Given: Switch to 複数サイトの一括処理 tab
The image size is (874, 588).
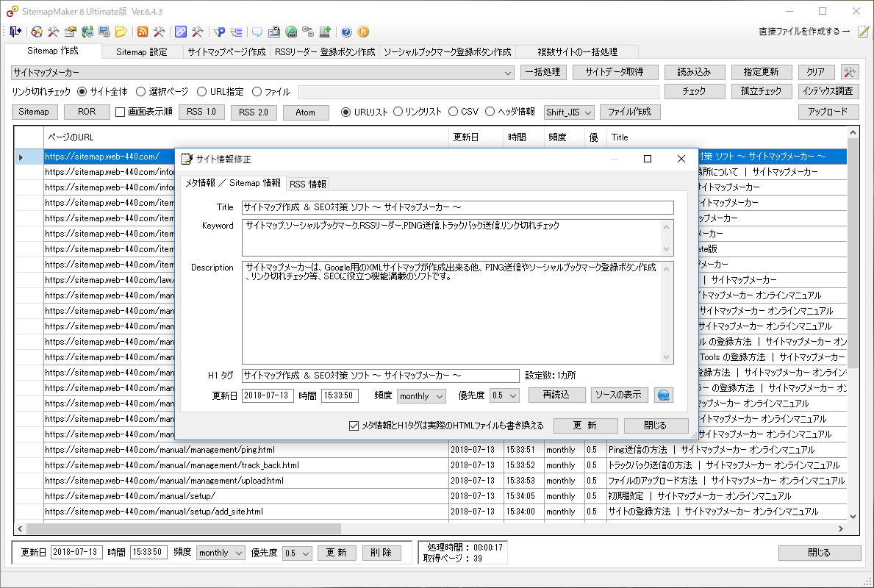Looking at the screenshot, I should (577, 52).
